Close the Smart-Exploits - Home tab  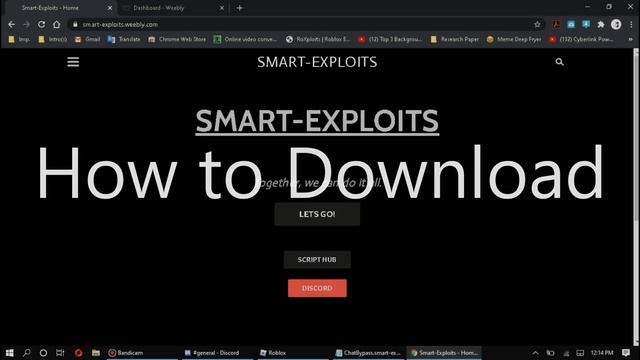[x=110, y=8]
